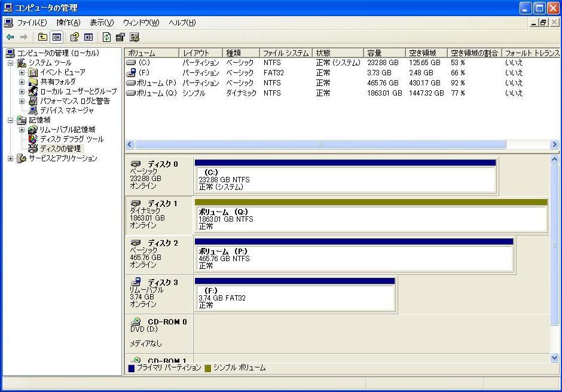Collapse the 記憶域 tree node
This screenshot has width=562, height=392.
pyautogui.click(x=10, y=120)
